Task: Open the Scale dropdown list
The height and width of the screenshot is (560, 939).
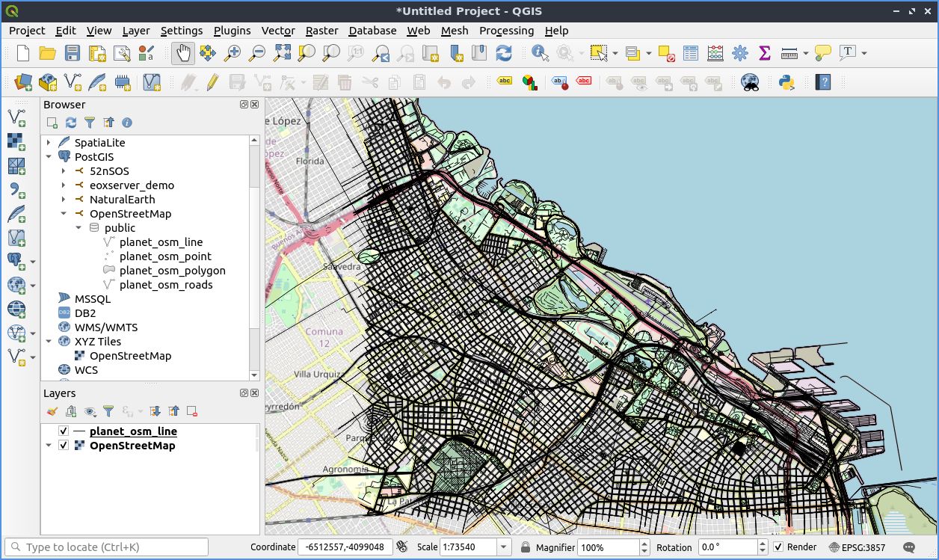Action: (503, 547)
